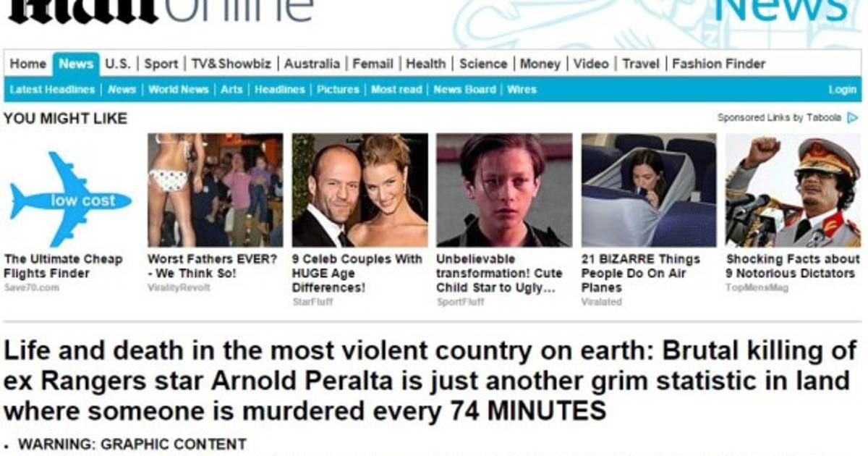Open the Fashion Finder section
Viewport: 868px width, 456px height.
[x=718, y=64]
